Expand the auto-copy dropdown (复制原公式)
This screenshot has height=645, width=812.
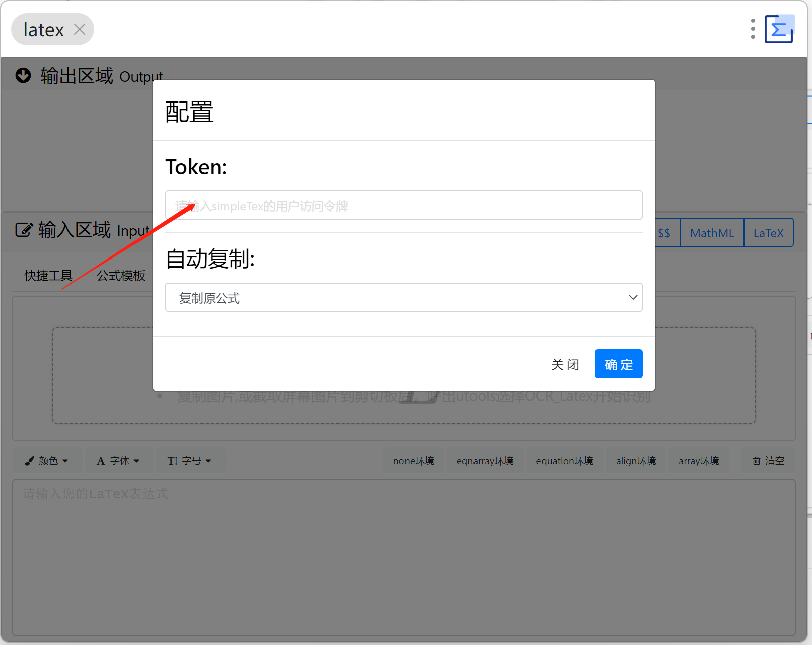pos(403,297)
